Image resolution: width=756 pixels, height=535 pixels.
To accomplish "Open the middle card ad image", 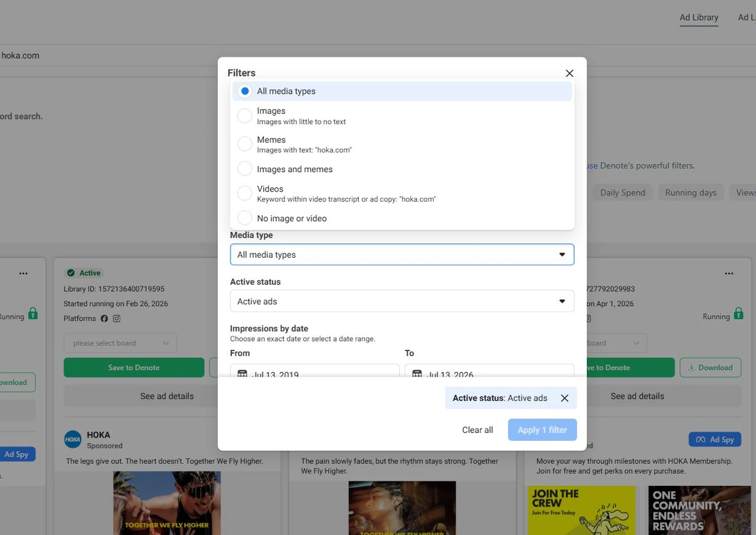I will coord(402,508).
